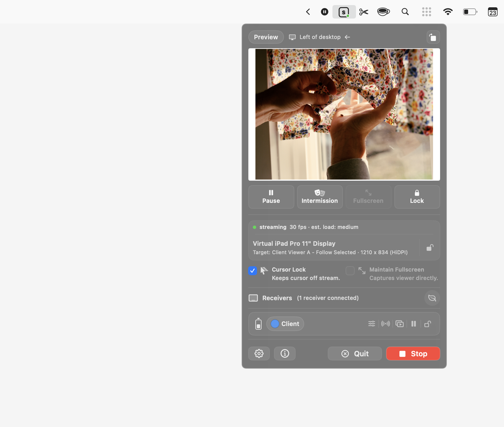
Task: Click the round refresh icon beside Receivers
Action: [432, 298]
